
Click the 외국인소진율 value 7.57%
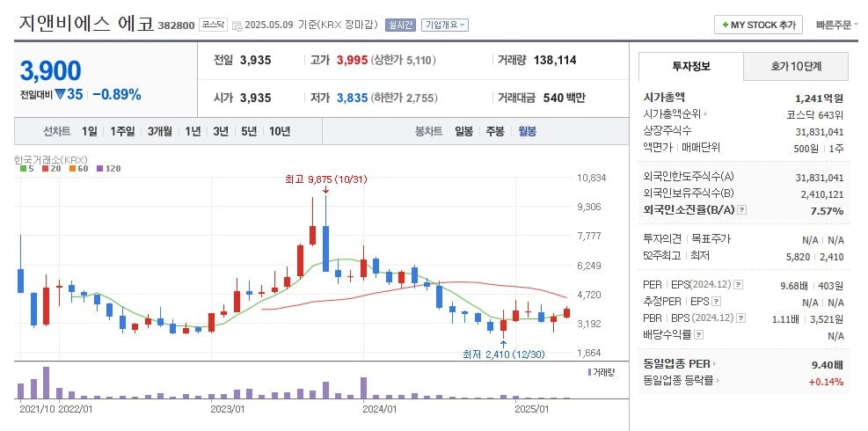[x=828, y=211]
